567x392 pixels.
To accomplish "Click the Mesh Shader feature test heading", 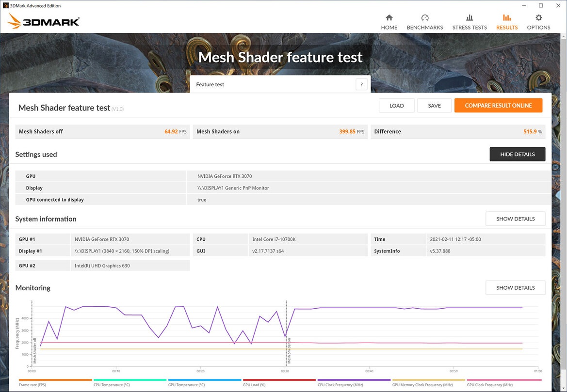I will click(x=64, y=108).
